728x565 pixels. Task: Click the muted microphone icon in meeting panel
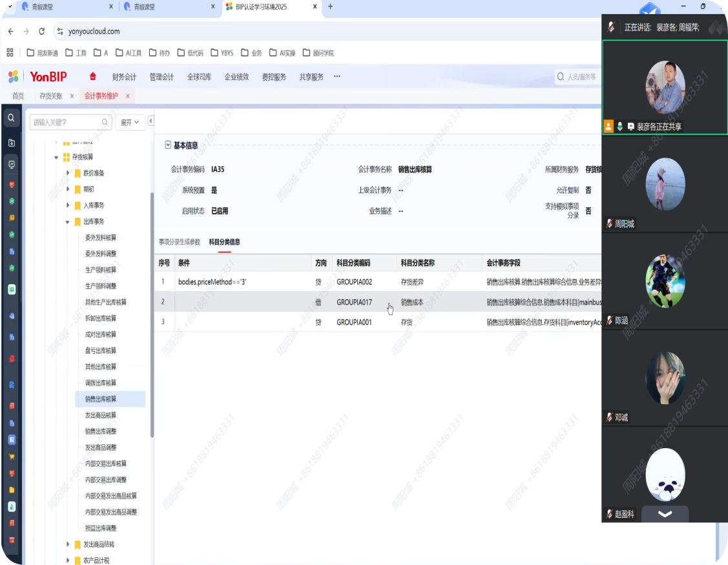point(610,27)
